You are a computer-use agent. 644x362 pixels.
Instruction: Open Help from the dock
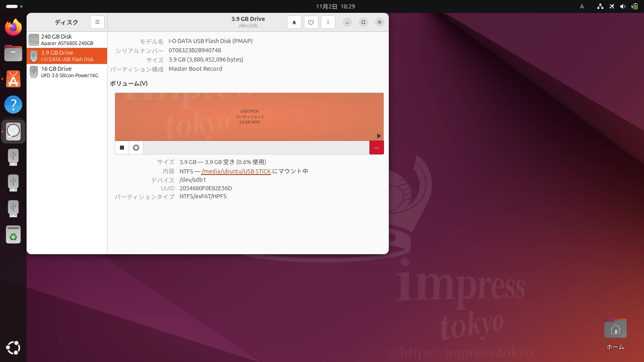pos(13,105)
